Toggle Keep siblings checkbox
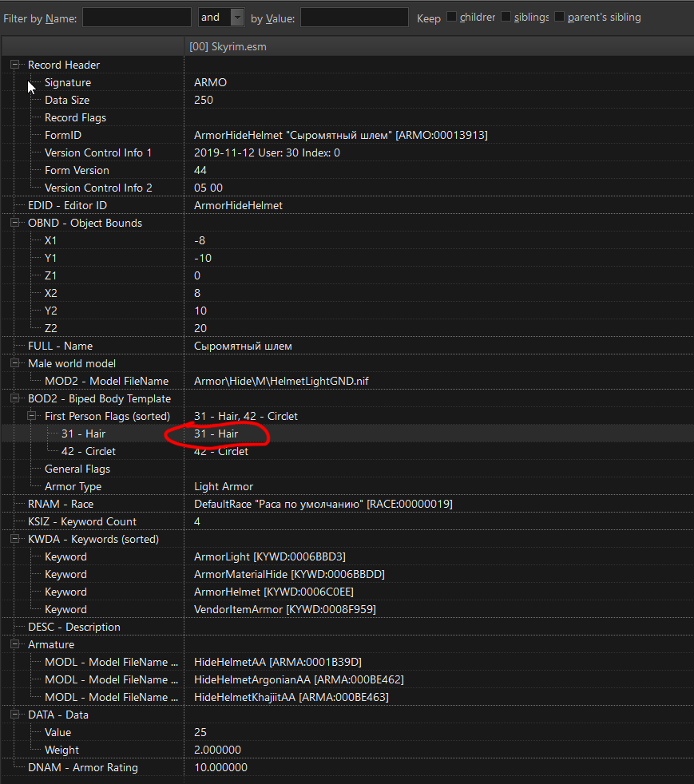 click(506, 17)
